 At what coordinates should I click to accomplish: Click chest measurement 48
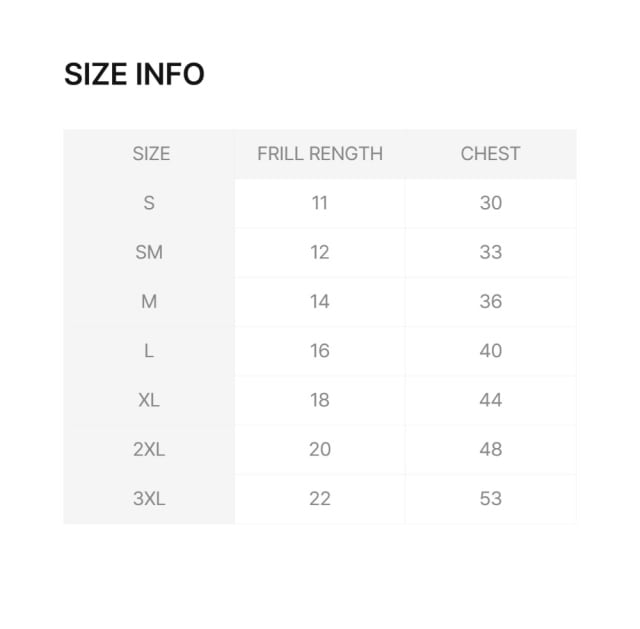pos(490,449)
